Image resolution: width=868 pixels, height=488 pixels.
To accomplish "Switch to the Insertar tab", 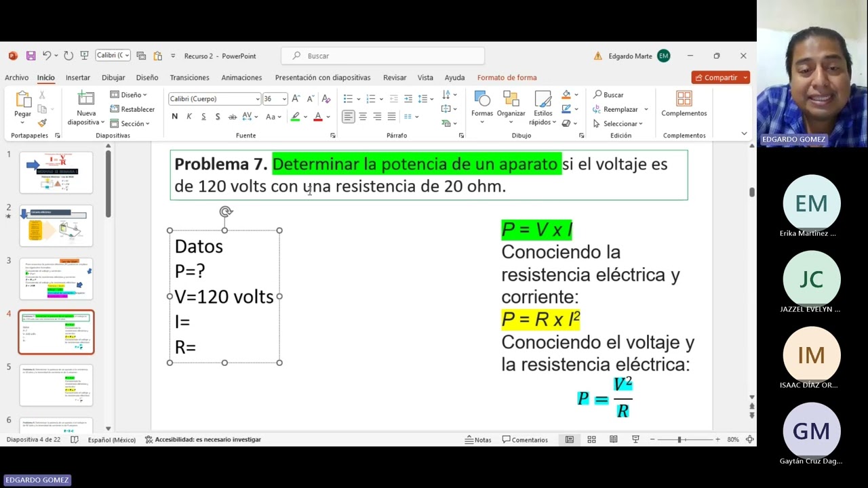I will click(x=78, y=78).
